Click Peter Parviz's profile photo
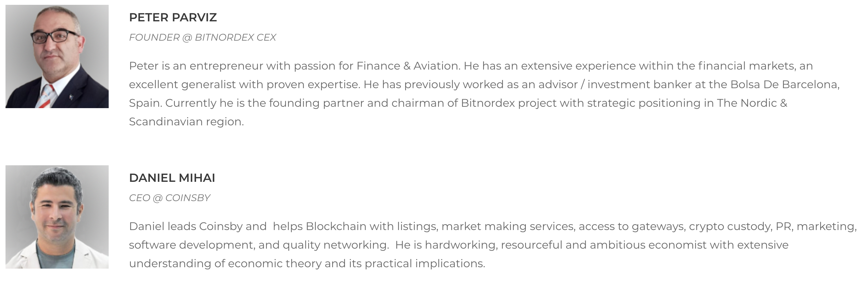Screen dimensions: 868x281 (x=57, y=56)
